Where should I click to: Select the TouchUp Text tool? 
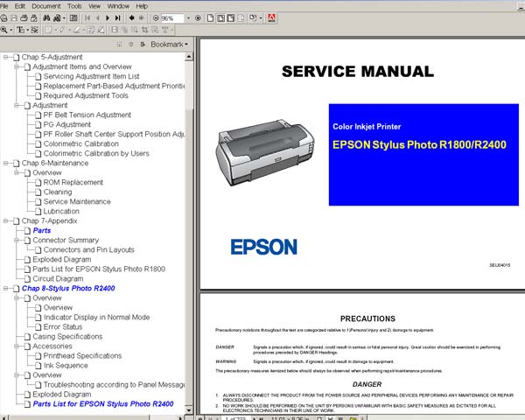[165, 30]
